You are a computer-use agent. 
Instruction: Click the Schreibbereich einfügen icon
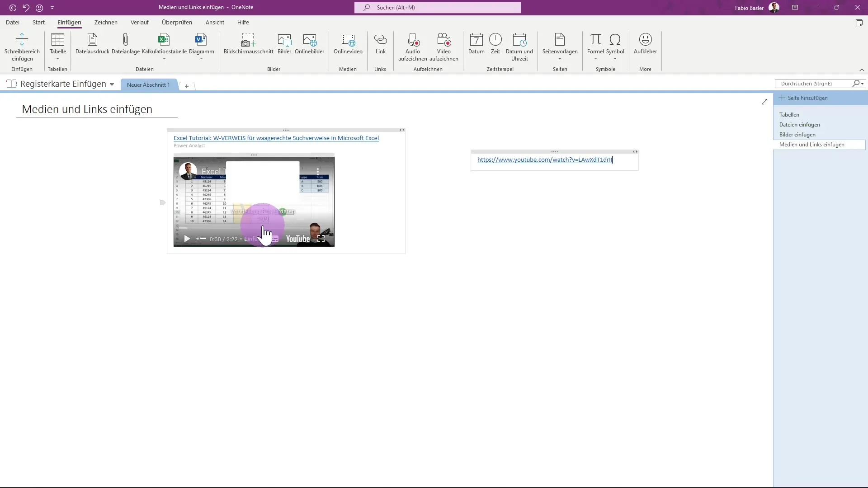click(x=22, y=40)
